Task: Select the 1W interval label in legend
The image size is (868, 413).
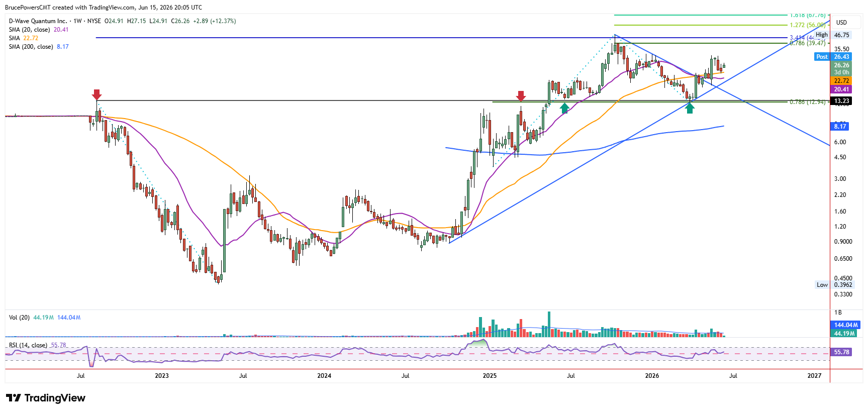Action: point(77,21)
